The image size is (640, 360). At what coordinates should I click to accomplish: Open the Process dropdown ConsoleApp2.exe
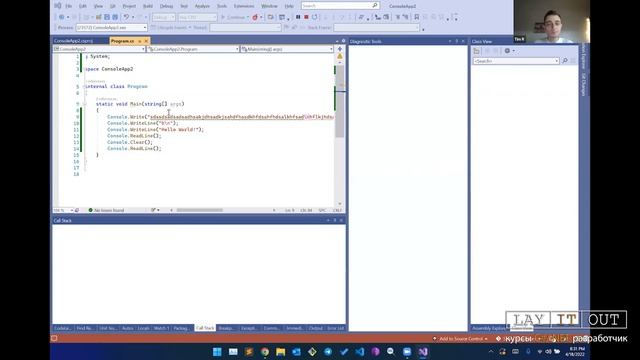111,28
